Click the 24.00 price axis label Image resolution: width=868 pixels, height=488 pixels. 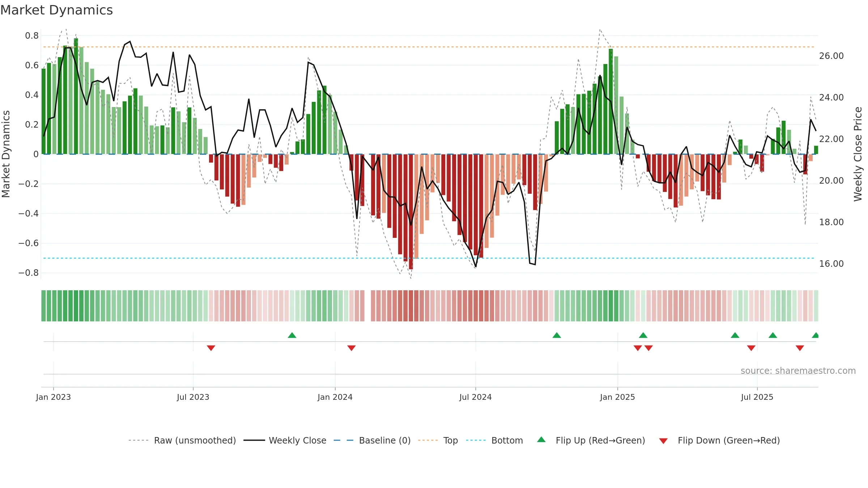coord(831,97)
